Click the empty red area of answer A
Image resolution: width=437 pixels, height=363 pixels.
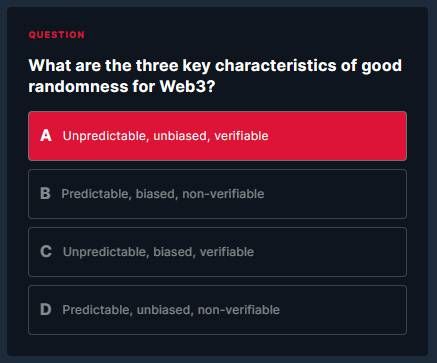coord(337,136)
